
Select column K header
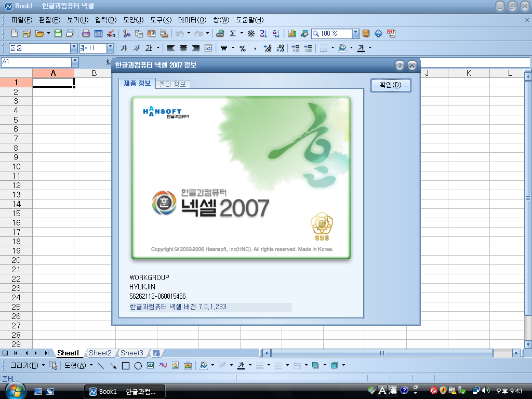[x=469, y=73]
